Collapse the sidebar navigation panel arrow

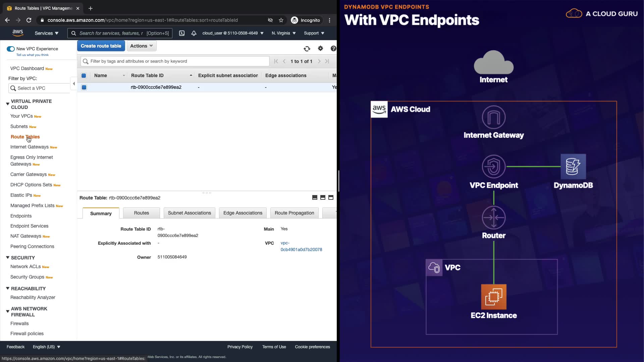pos(74,83)
